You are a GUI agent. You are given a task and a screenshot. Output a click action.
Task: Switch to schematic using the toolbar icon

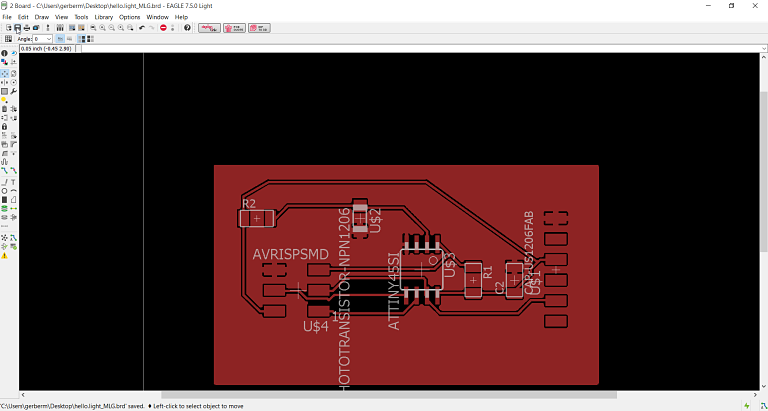(x=48, y=28)
